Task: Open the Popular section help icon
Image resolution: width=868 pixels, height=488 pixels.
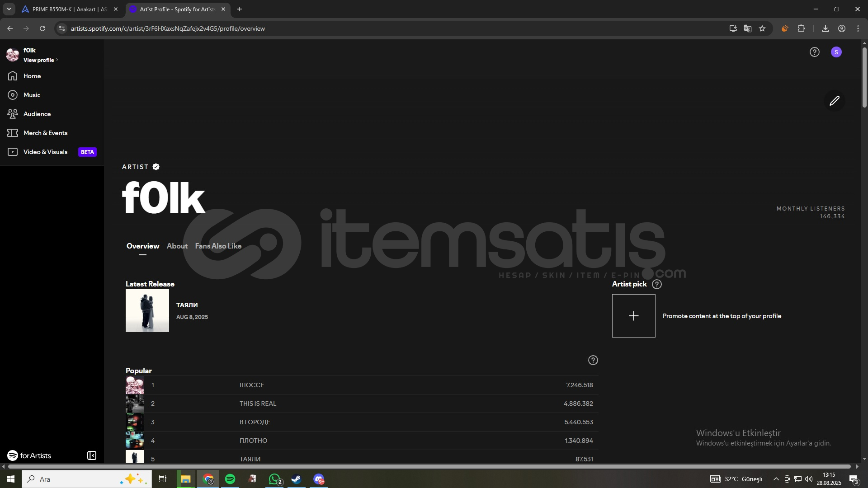Action: (x=593, y=360)
